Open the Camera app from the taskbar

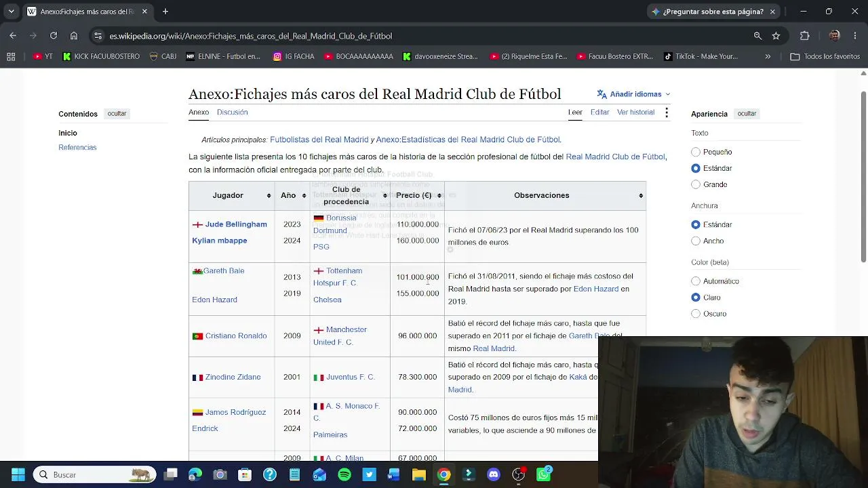click(220, 474)
